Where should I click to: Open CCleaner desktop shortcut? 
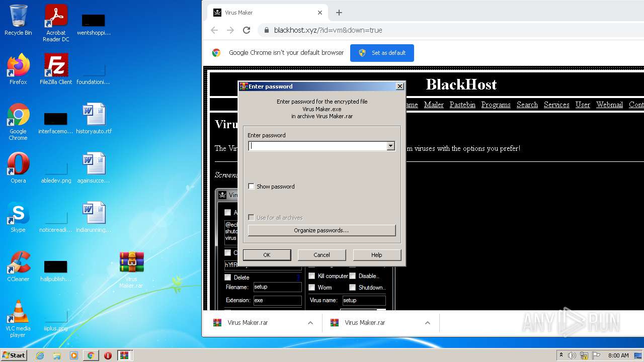click(18, 266)
